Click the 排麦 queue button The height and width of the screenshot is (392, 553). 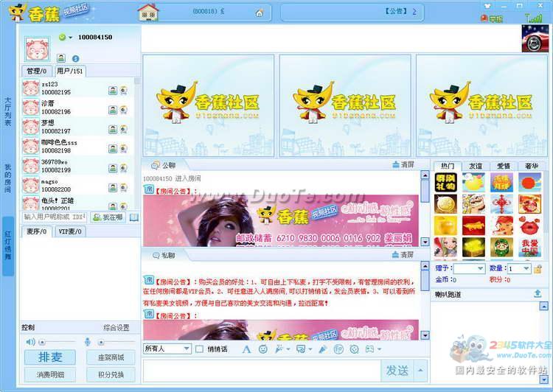tap(50, 357)
